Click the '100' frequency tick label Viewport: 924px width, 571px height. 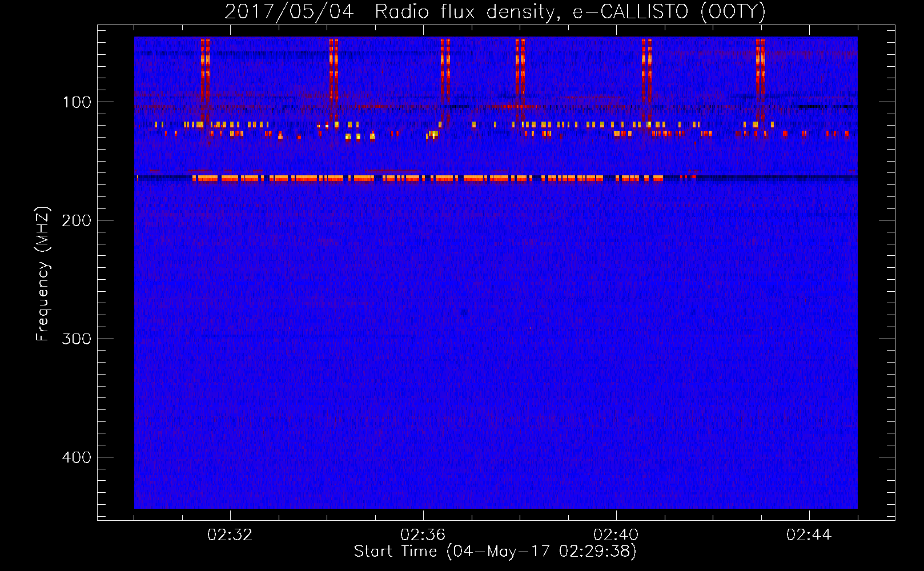click(x=77, y=102)
